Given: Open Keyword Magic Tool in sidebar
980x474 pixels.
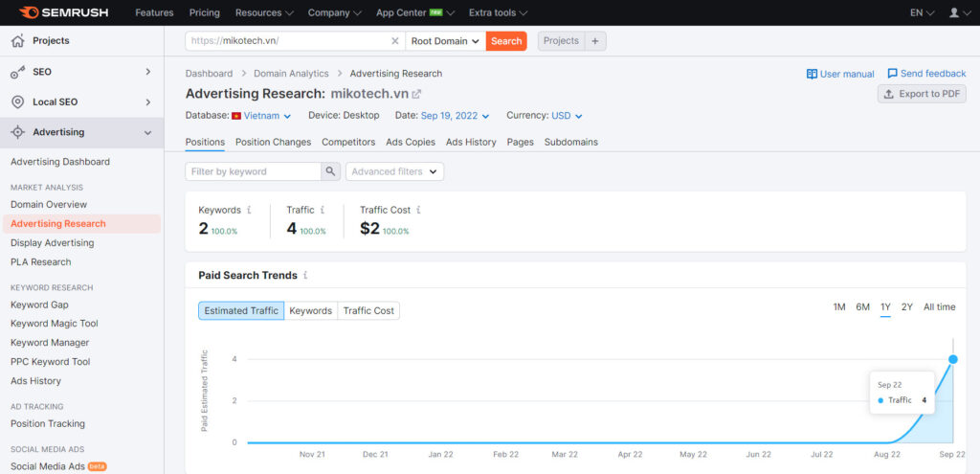Looking at the screenshot, I should pos(55,324).
